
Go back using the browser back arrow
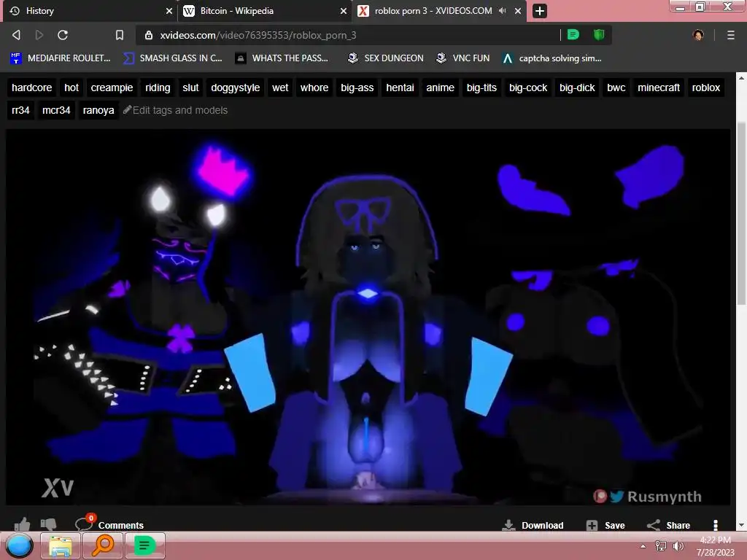point(16,35)
